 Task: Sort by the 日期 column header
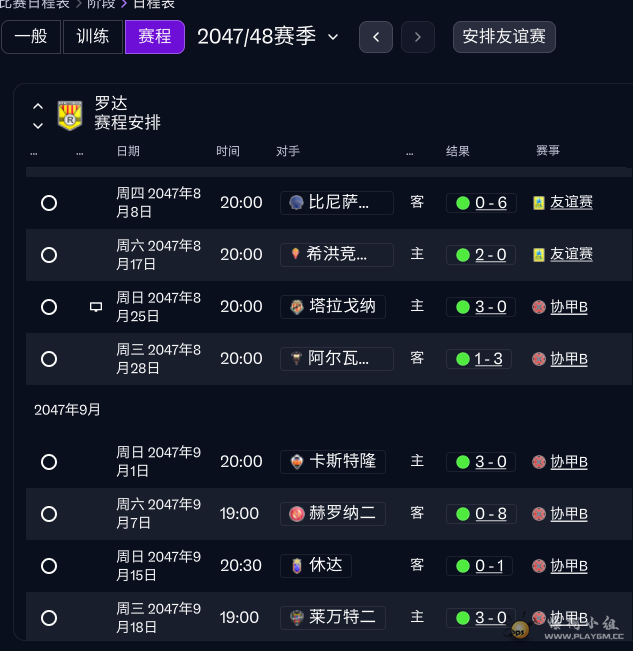point(128,151)
